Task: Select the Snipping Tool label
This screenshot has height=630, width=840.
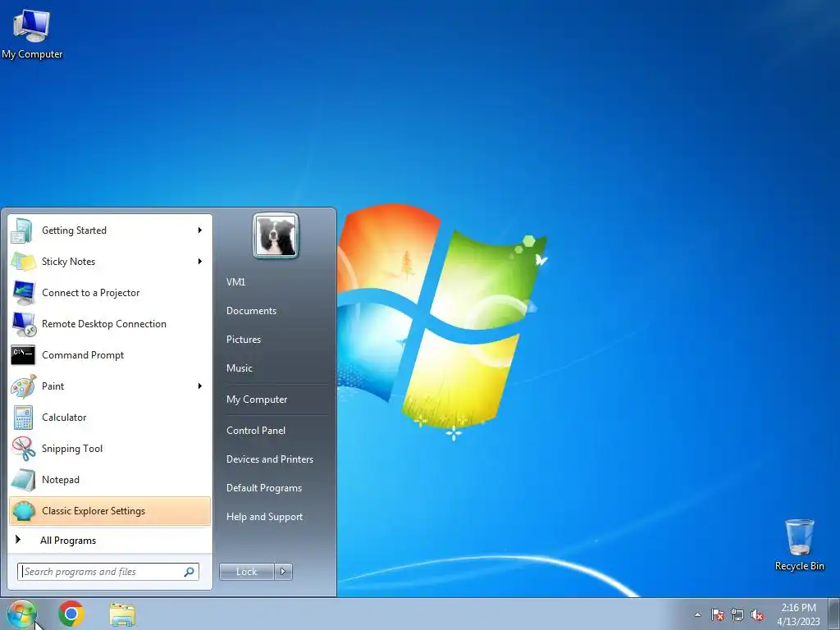Action: [x=72, y=449]
